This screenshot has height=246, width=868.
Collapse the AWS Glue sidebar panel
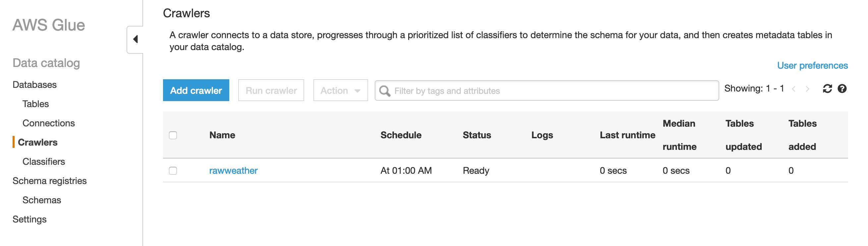click(136, 39)
